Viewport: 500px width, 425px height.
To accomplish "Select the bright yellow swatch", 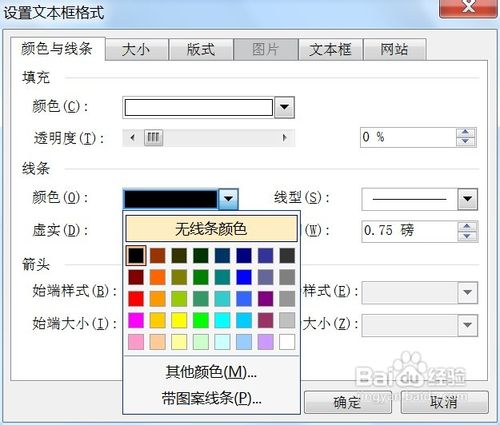I will [179, 320].
